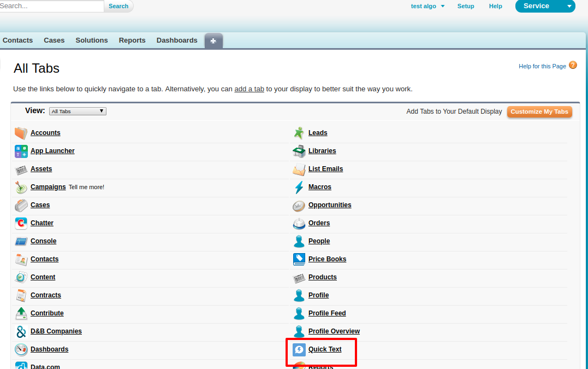
Task: Click the Accounts folder icon
Action: (21, 133)
